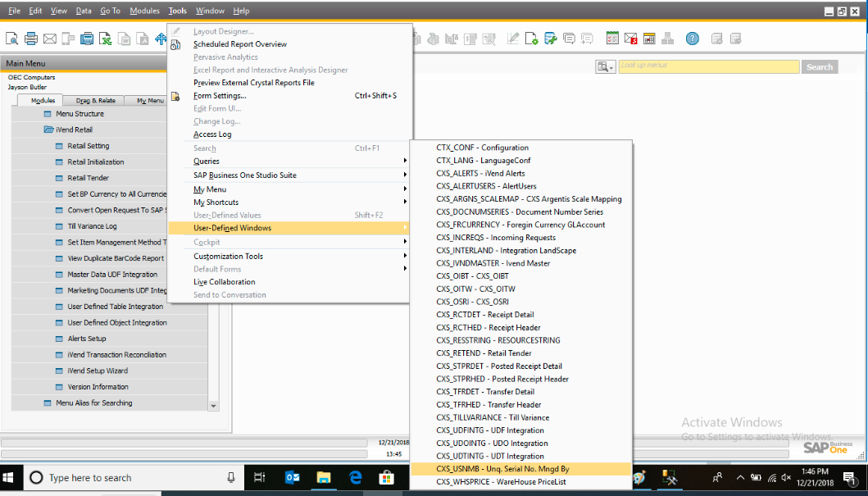Expand SAP Business One Studio Suite submenu
Image resolution: width=868 pixels, height=496 pixels.
[x=289, y=175]
